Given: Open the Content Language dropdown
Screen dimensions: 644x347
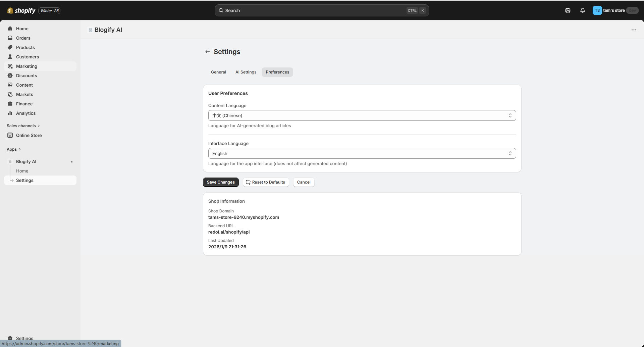Looking at the screenshot, I should point(362,115).
